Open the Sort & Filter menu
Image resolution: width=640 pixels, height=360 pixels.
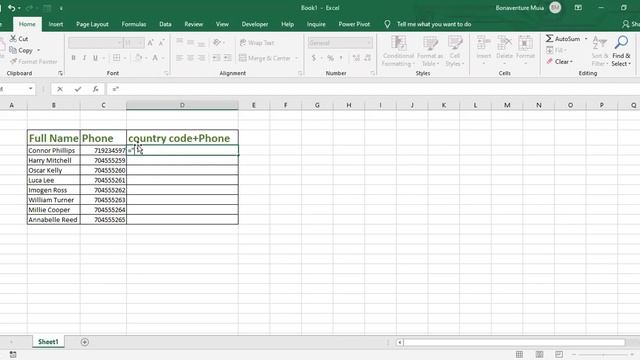(600, 51)
